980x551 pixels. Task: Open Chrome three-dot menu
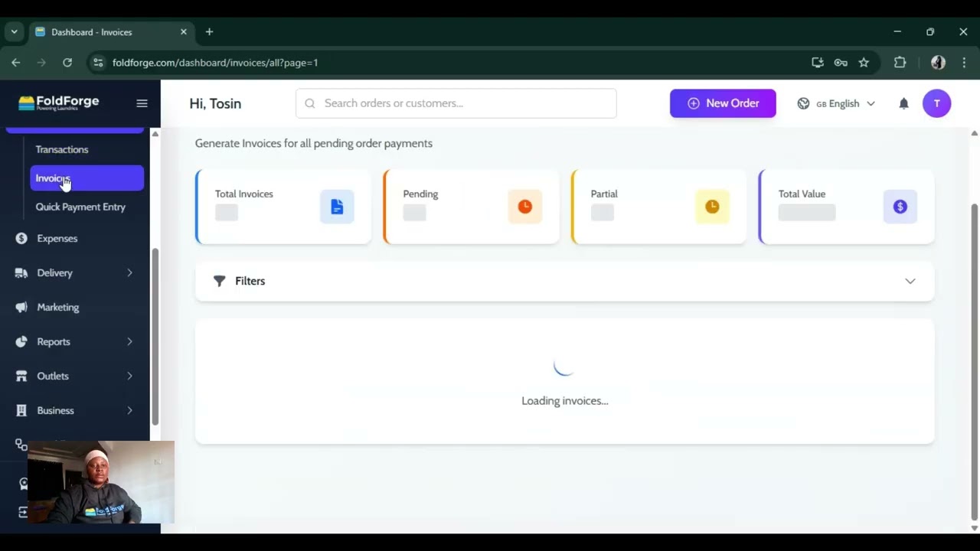coord(964,63)
